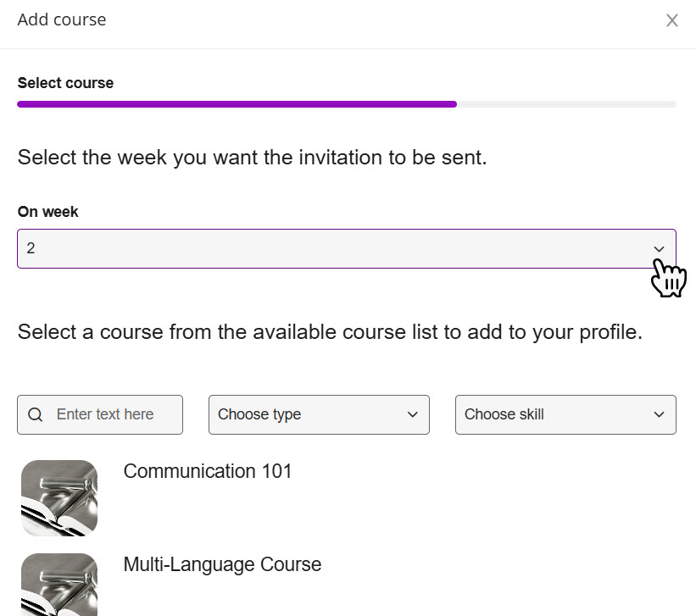Viewport: 696px width, 616px height.
Task: Choose the Communication 101 course title
Action: [x=208, y=471]
